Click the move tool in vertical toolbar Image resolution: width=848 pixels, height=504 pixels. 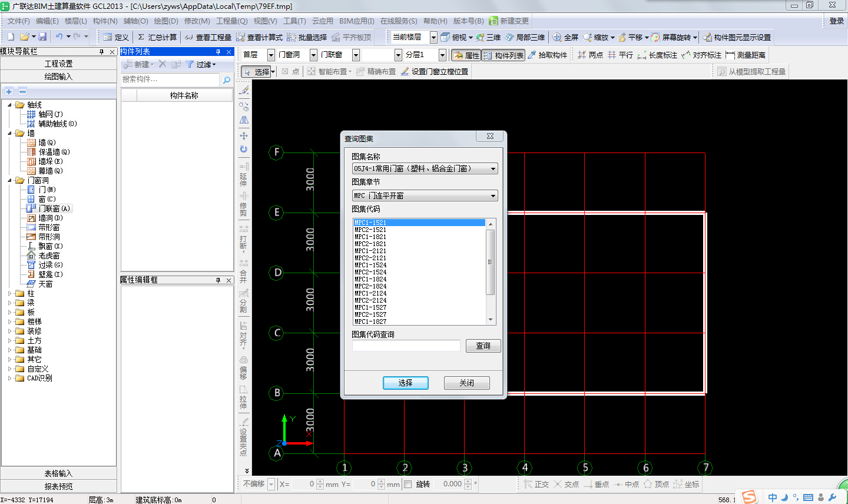244,135
